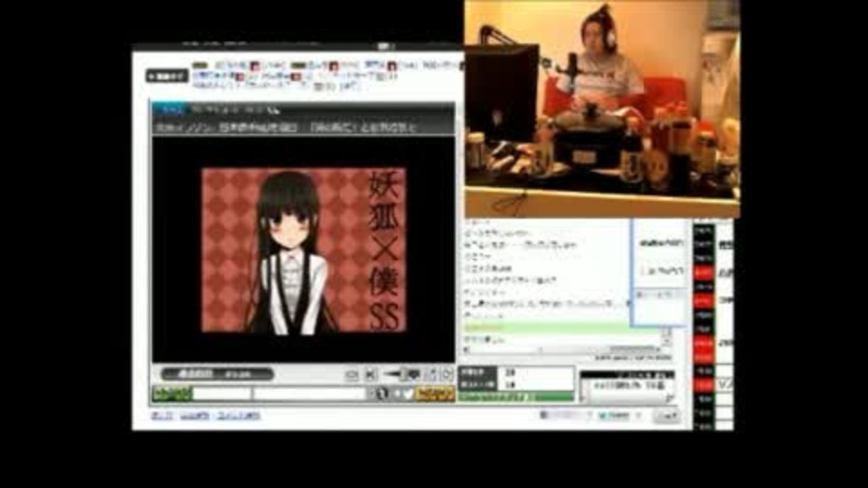The image size is (868, 488).
Task: Click the comment list vertical scrollbar
Action: point(666,337)
